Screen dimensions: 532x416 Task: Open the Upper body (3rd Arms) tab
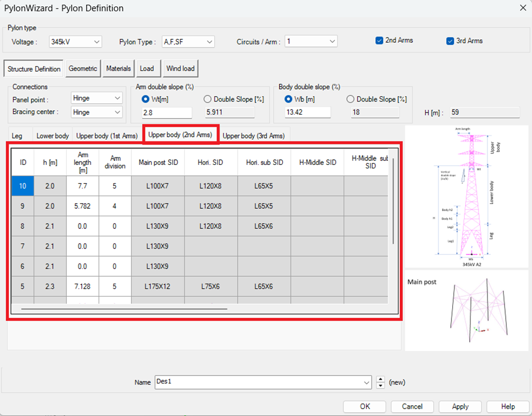253,136
